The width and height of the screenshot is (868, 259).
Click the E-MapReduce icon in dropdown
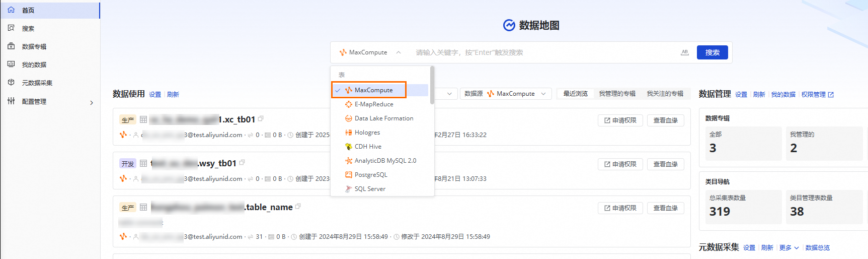(x=348, y=104)
